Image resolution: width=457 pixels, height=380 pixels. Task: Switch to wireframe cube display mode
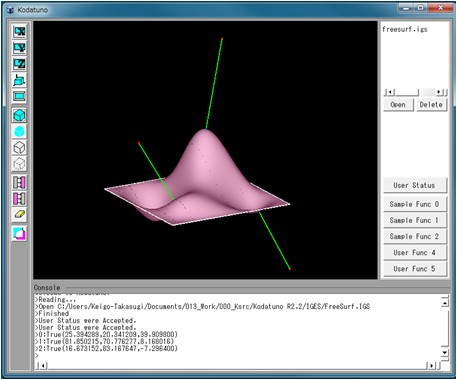coord(19,148)
